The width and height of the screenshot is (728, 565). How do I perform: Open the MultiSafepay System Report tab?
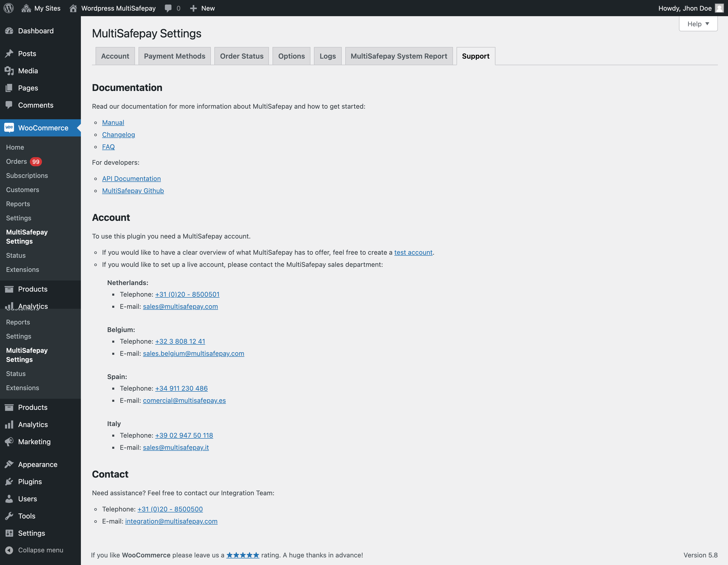[x=399, y=56]
